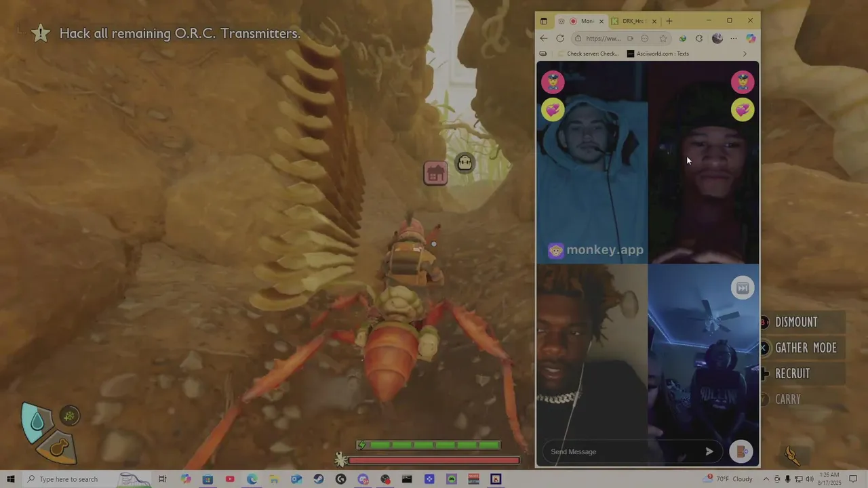Close the DRK_Hrs browser tab
The width and height of the screenshot is (868, 488).
[x=654, y=21]
